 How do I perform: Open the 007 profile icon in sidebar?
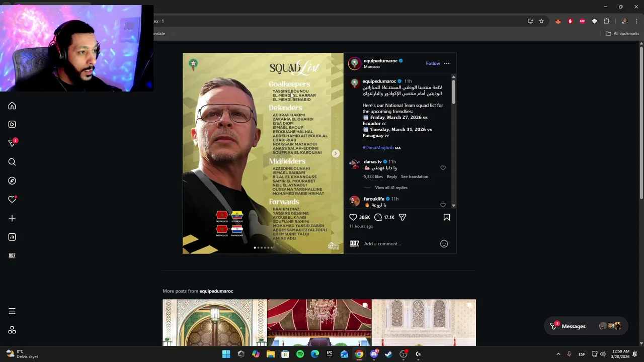coord(12,255)
